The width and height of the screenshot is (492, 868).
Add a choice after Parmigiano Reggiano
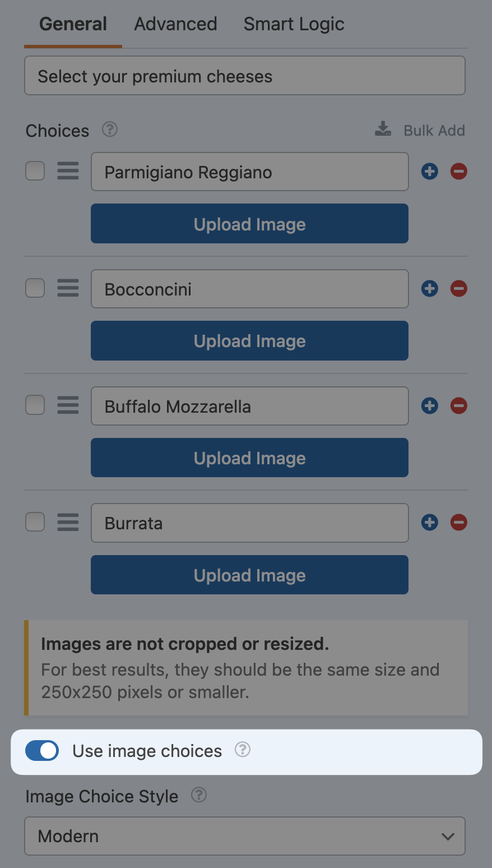430,172
